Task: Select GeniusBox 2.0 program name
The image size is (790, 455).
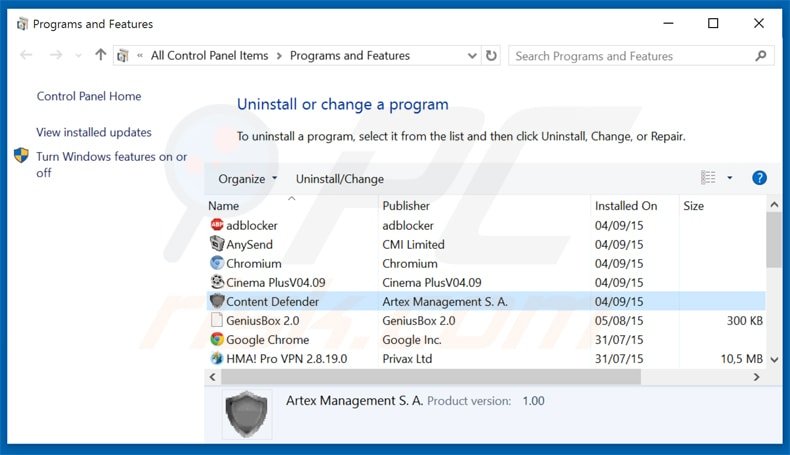Action: coord(262,320)
